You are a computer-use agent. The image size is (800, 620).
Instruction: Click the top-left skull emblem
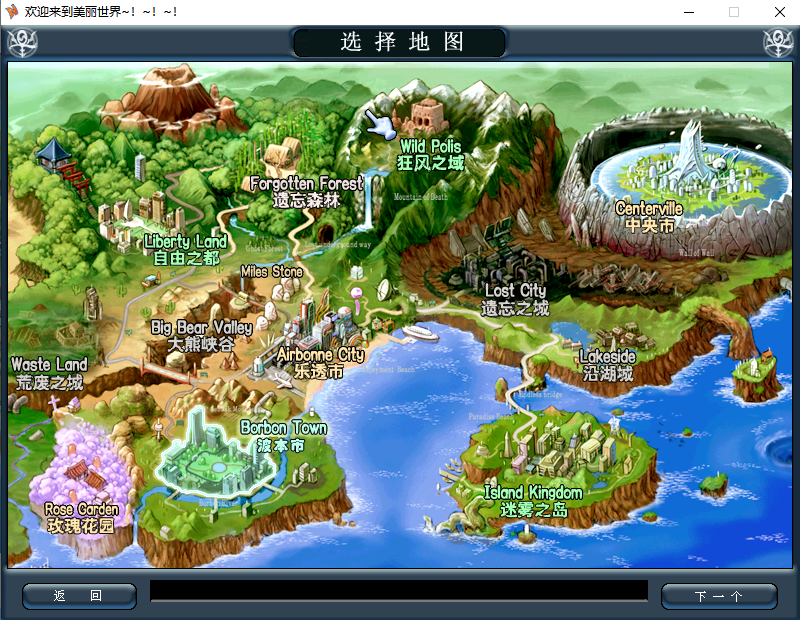coord(22,43)
